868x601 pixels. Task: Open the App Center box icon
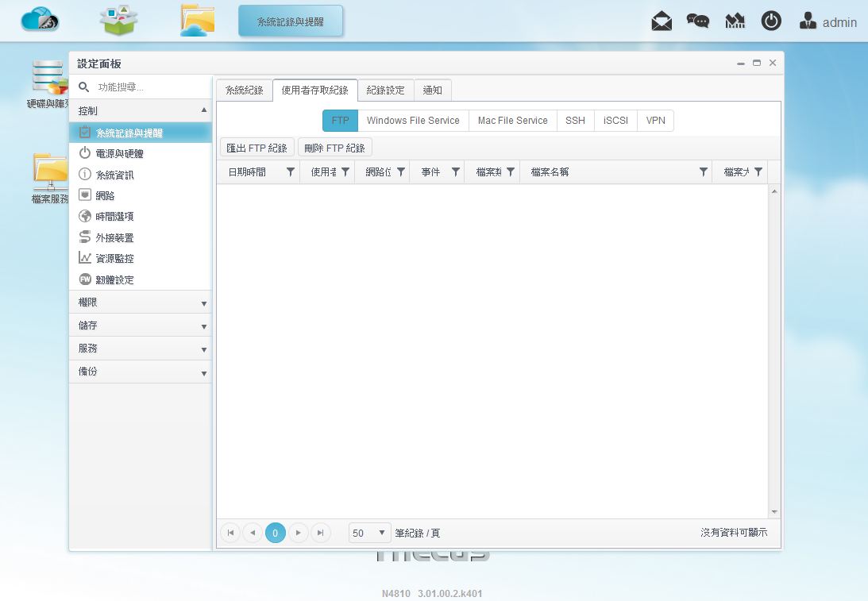pos(118,20)
